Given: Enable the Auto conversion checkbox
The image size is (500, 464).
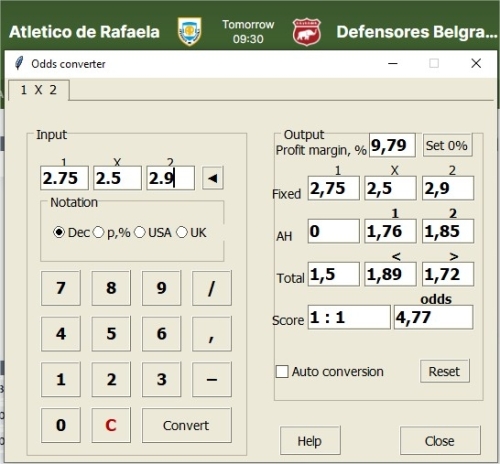Looking at the screenshot, I should click(x=282, y=371).
